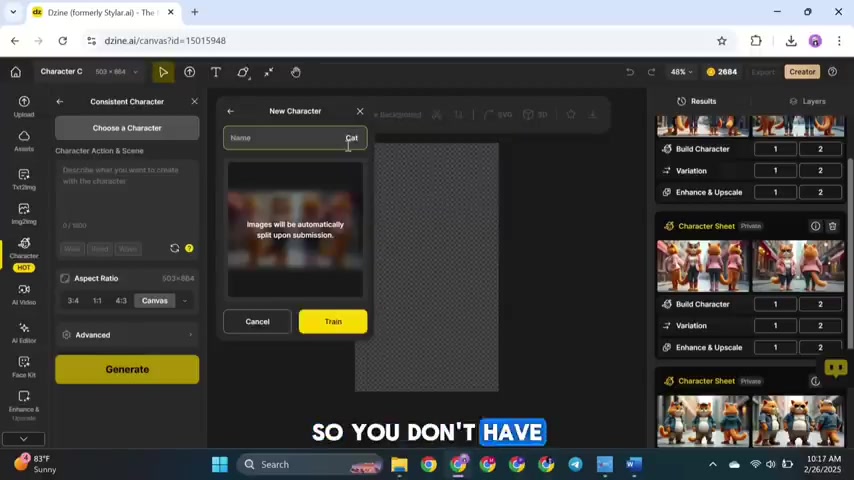The height and width of the screenshot is (480, 854).
Task: Expand more sidebar tools chevron
Action: (23, 439)
